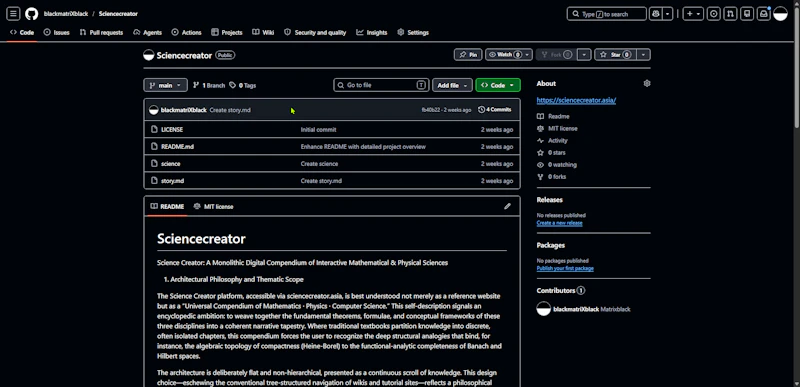The height and width of the screenshot is (387, 800).
Task: Switch to the Issues tab
Action: [x=57, y=32]
